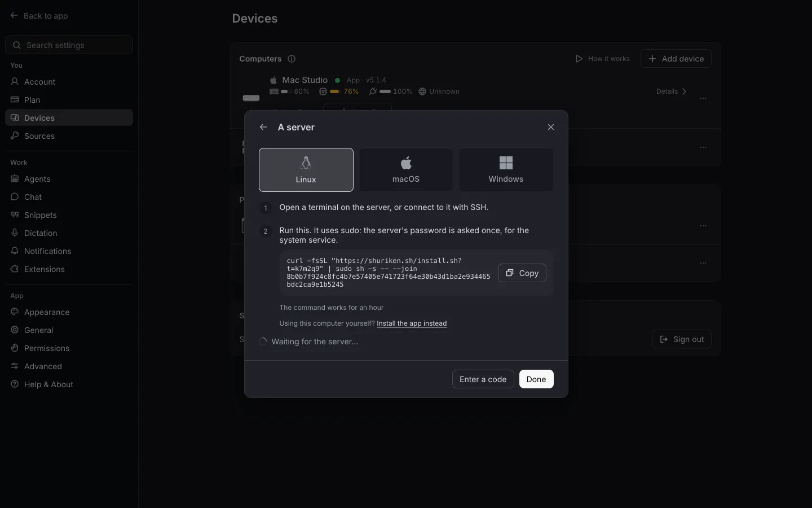Viewport: 812px width, 508px height.
Task: Open the Install the app instead link
Action: click(x=412, y=323)
